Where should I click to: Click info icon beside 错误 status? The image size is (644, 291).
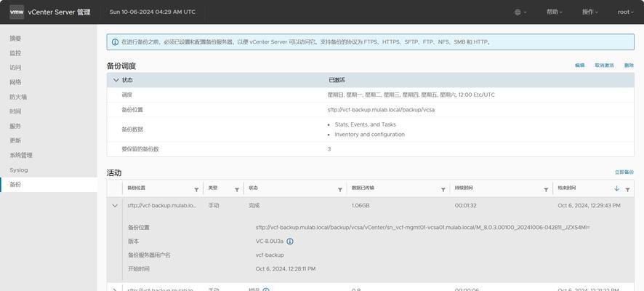tap(266, 290)
